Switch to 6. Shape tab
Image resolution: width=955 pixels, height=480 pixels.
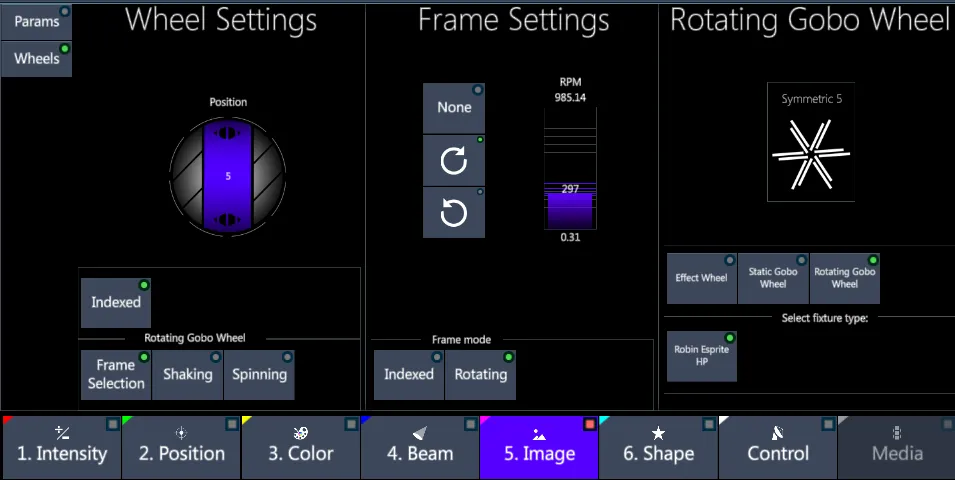[658, 448]
